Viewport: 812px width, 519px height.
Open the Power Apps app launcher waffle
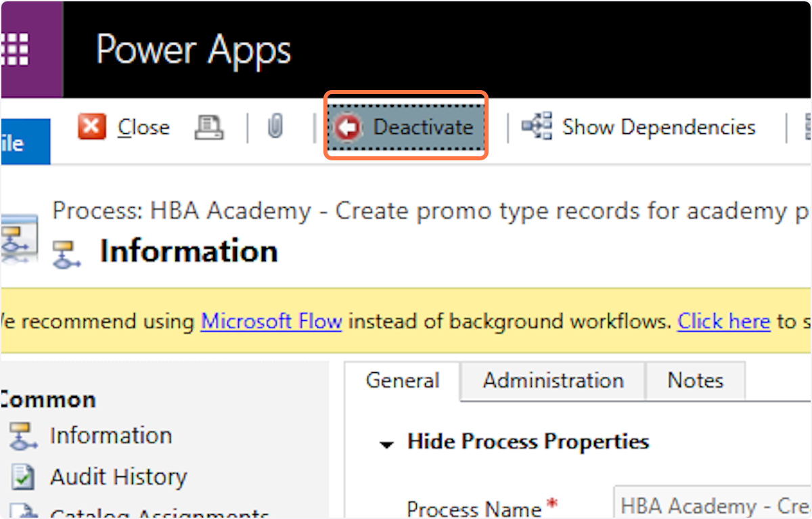point(15,49)
